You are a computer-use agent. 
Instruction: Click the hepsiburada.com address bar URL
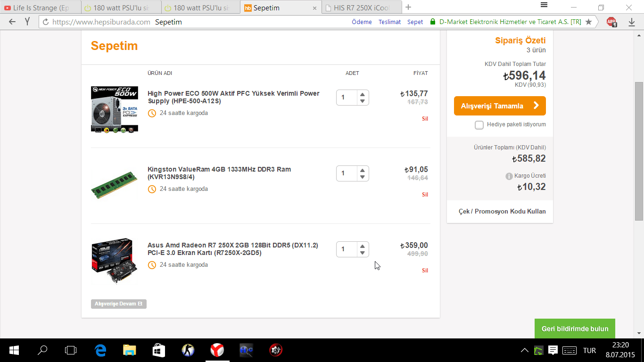pos(101,22)
